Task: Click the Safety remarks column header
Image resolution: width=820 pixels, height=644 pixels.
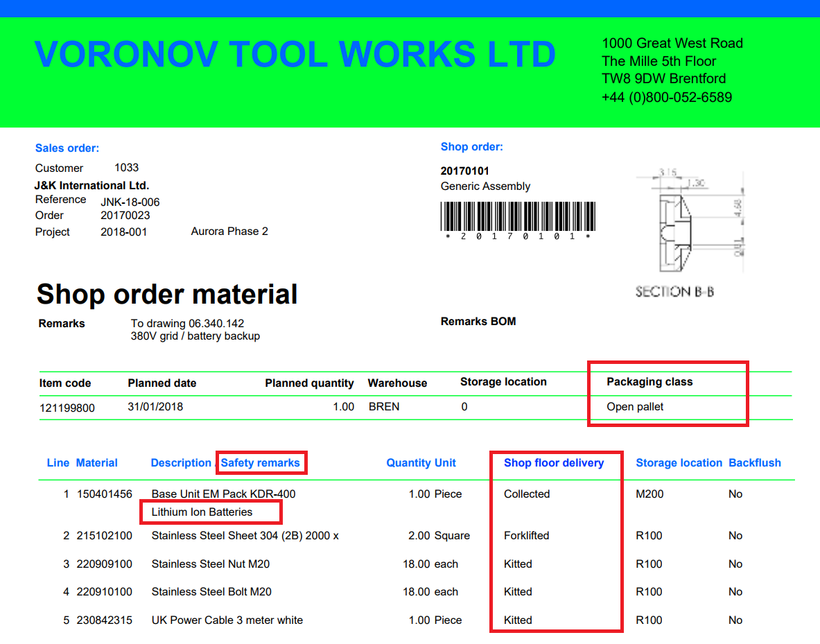Action: pos(261,462)
